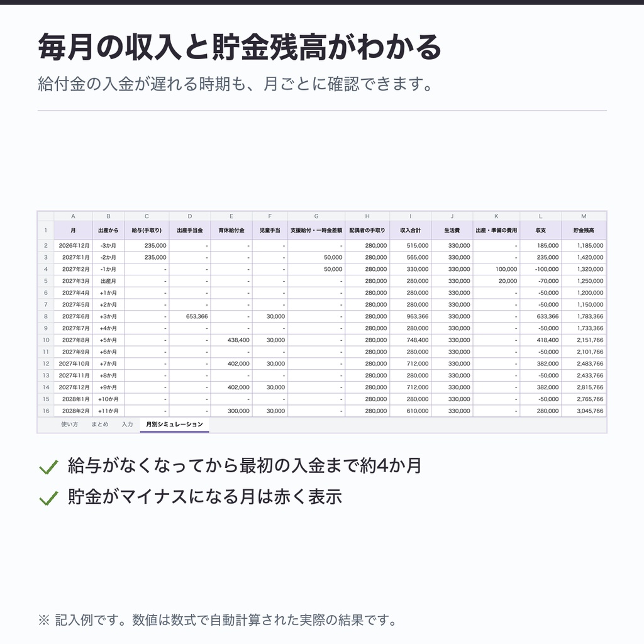This screenshot has height=644, width=644.
Task: Select 児童手当 30,000 in 2027年6月 row
Action: pos(270,316)
